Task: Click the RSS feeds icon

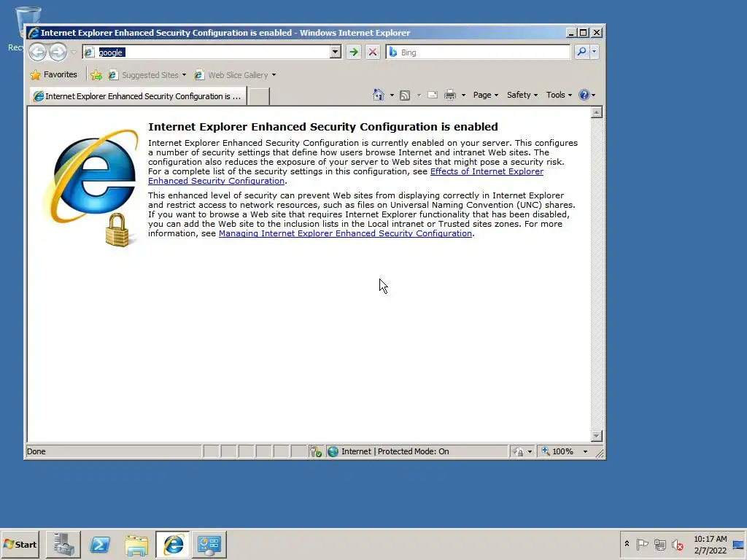Action: [405, 95]
